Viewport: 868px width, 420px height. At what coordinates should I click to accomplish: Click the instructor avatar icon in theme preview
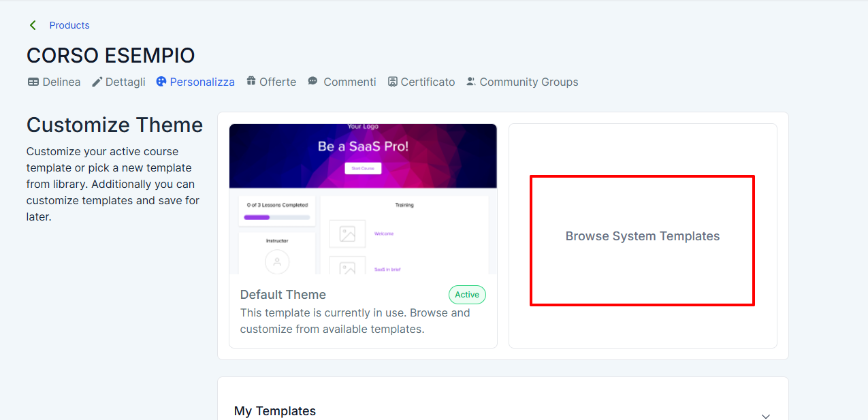tap(277, 261)
